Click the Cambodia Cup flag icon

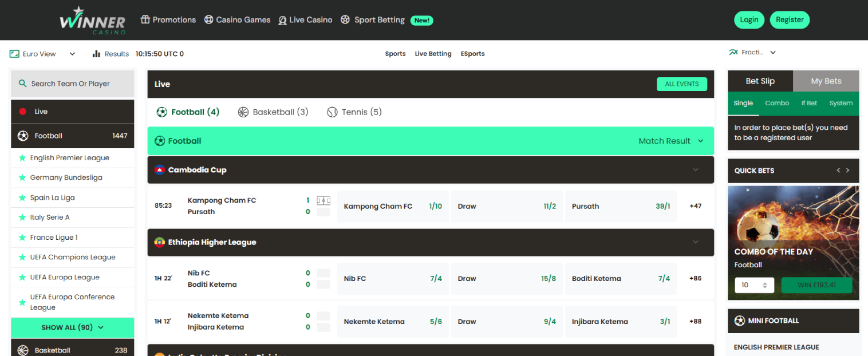click(x=160, y=169)
